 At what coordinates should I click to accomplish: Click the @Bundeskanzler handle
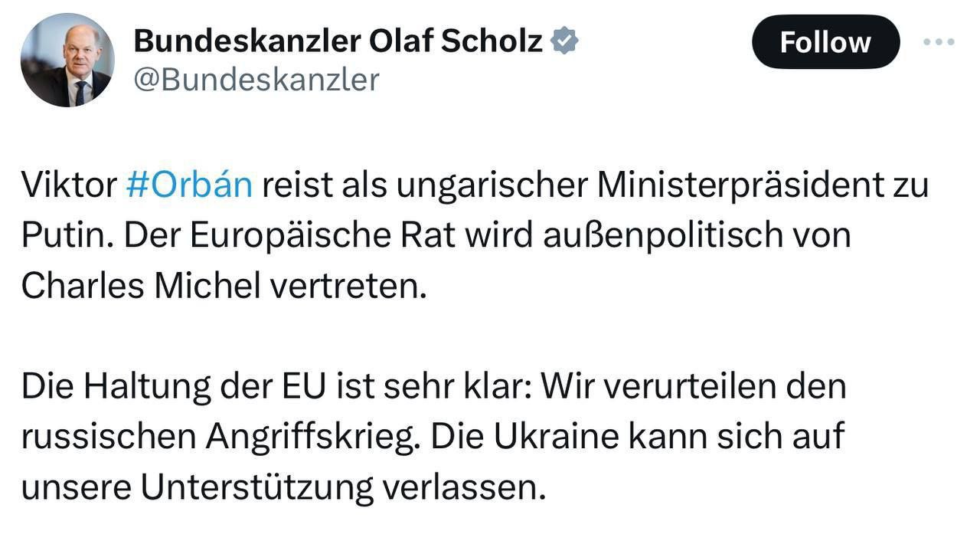pos(256,80)
